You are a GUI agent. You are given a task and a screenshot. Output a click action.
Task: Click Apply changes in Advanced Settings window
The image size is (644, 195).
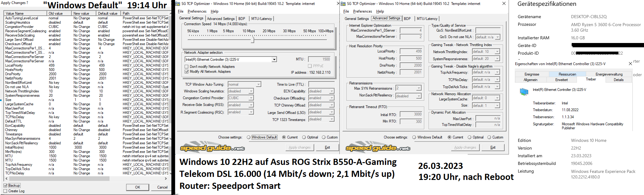[x=465, y=147]
